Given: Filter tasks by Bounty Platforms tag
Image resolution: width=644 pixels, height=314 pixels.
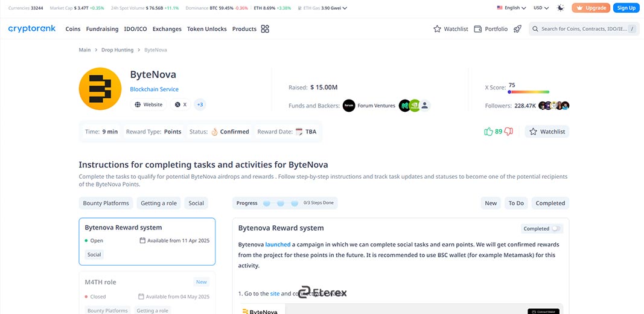Looking at the screenshot, I should click(x=106, y=203).
